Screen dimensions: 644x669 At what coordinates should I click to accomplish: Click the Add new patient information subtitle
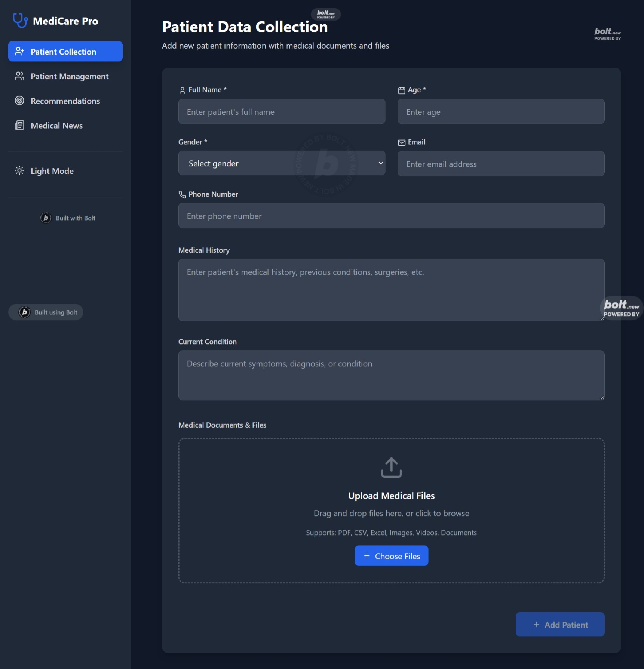pos(276,46)
